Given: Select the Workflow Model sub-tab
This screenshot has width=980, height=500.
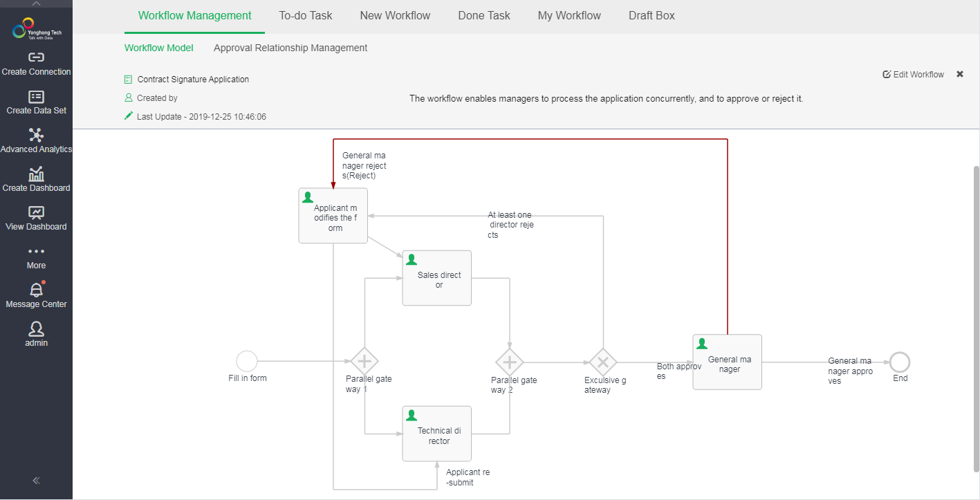Looking at the screenshot, I should tap(159, 48).
